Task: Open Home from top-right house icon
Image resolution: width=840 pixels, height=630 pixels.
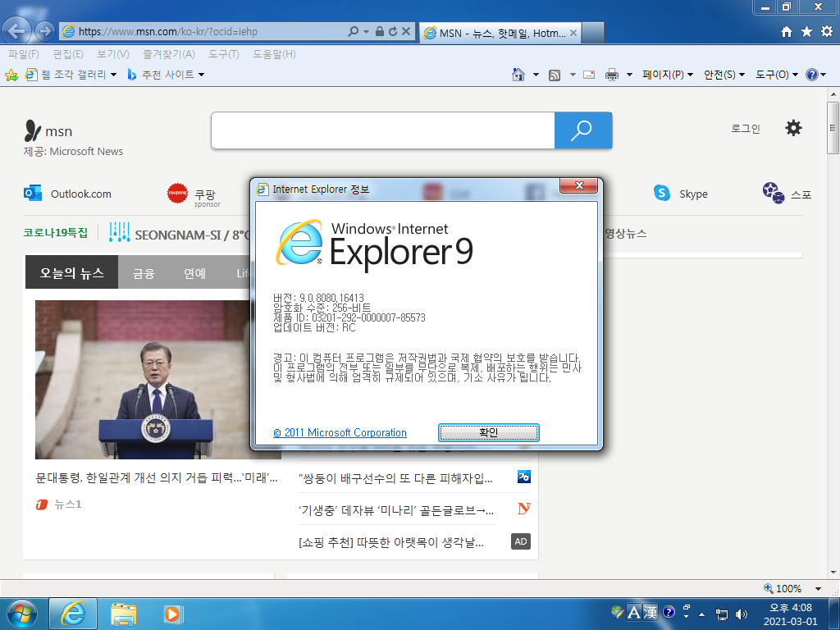Action: click(787, 32)
